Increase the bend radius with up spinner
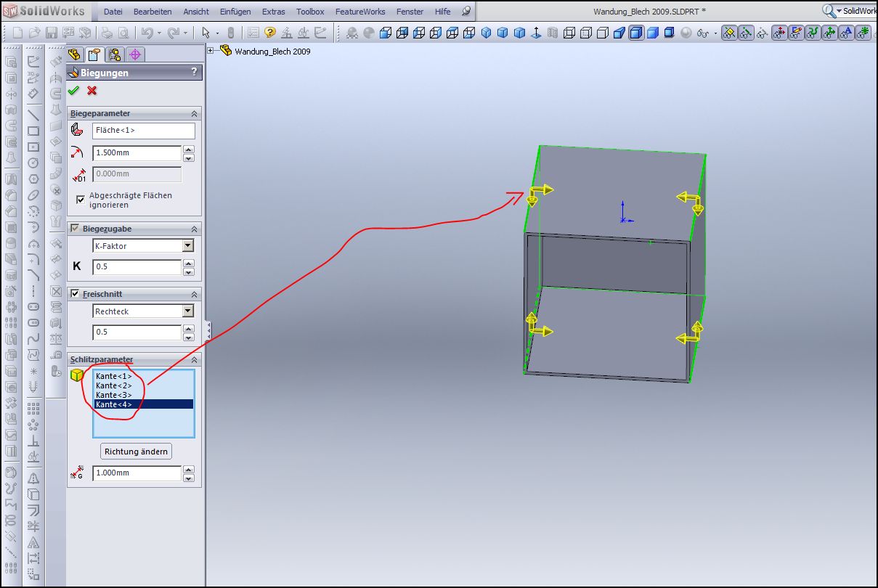878x588 pixels. point(189,150)
